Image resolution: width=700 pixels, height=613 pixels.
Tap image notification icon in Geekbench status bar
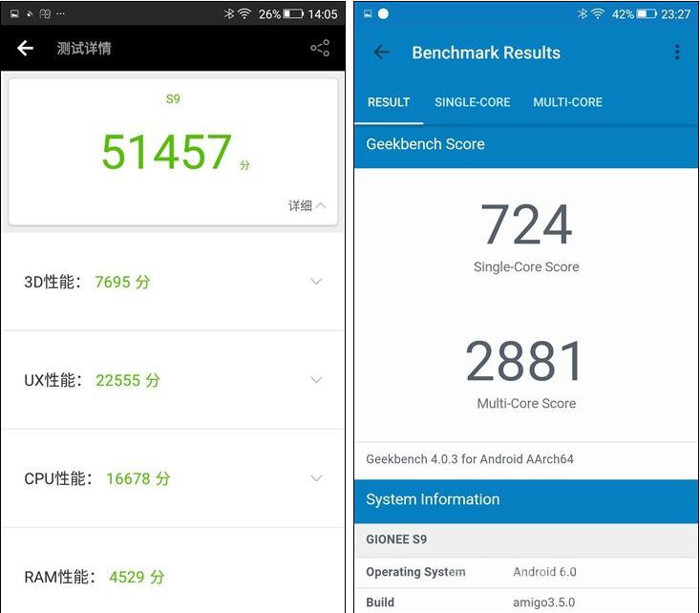[x=368, y=13]
